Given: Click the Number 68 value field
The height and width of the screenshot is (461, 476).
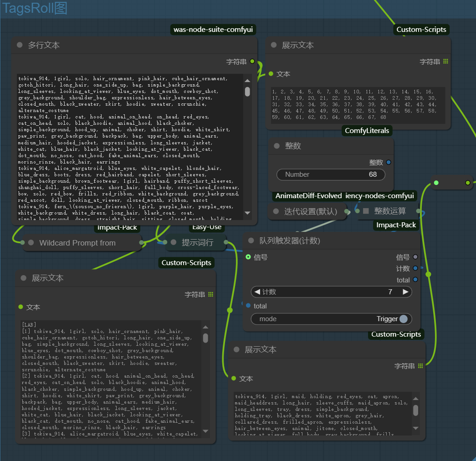Looking at the screenshot, I should pos(330,174).
